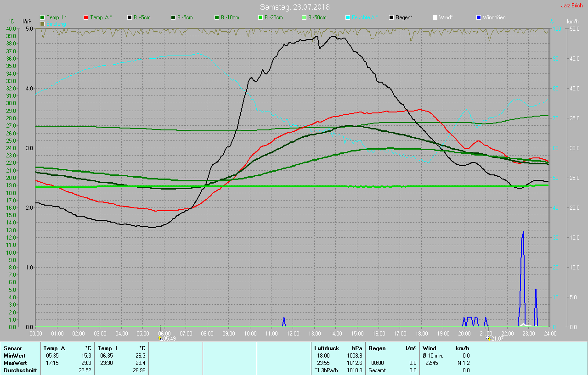Click the Samstag 28.07.2018 chart title

point(294,7)
